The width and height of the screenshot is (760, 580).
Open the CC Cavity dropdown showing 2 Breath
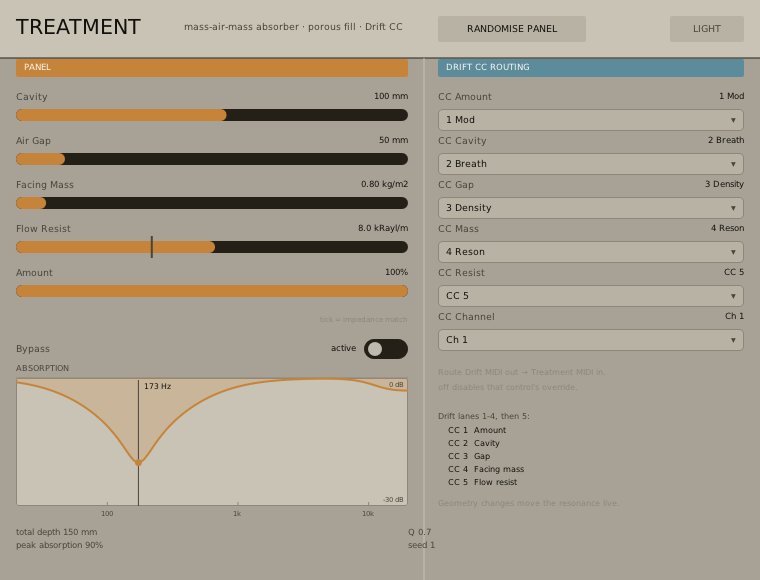(591, 164)
